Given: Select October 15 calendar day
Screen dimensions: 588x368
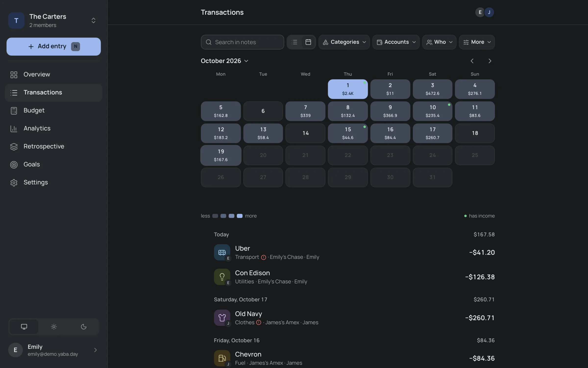Looking at the screenshot, I should (348, 133).
